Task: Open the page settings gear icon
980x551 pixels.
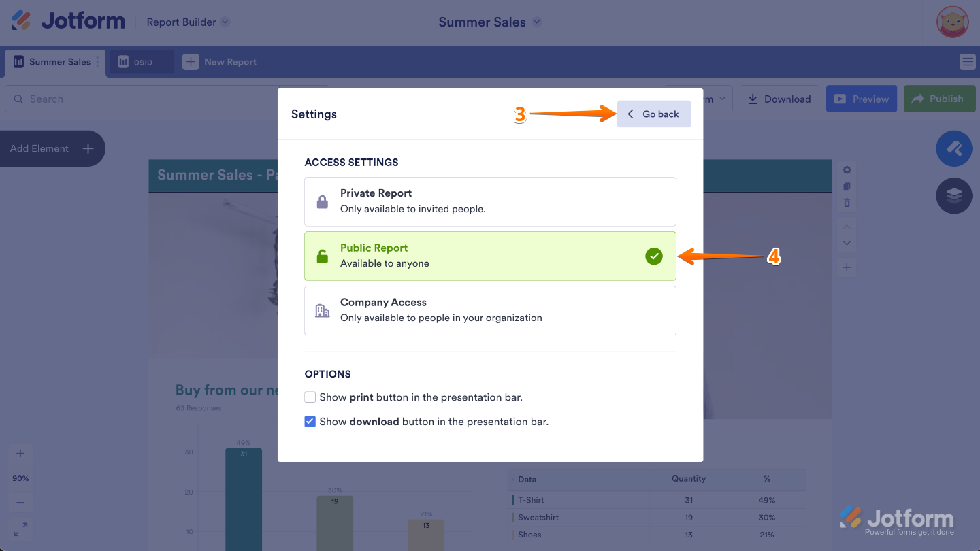Action: [847, 169]
